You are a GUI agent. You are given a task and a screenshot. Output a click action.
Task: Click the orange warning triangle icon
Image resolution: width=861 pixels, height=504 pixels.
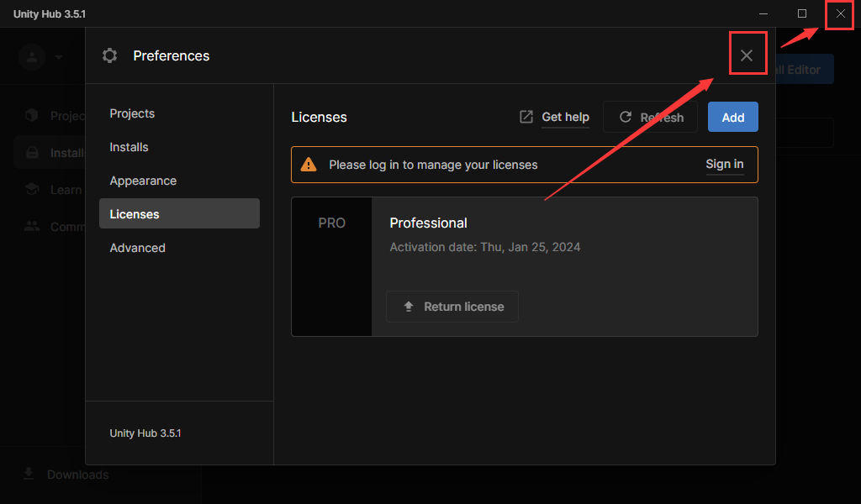click(x=309, y=165)
